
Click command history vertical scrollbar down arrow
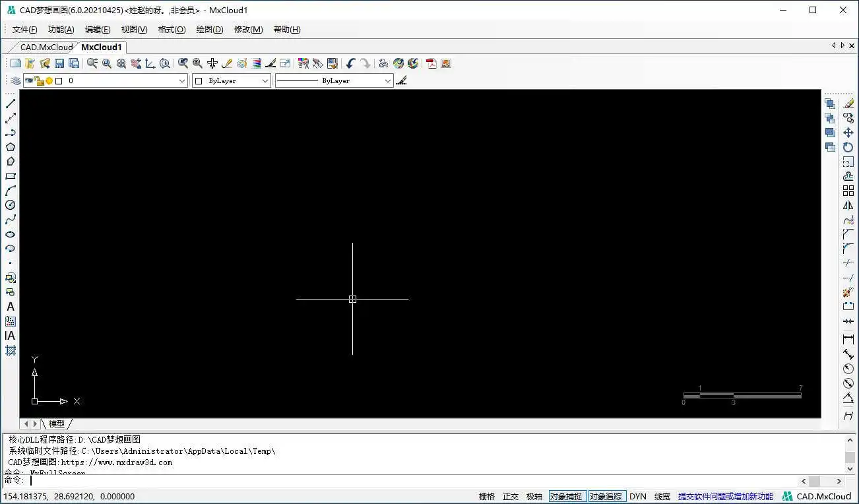850,470
